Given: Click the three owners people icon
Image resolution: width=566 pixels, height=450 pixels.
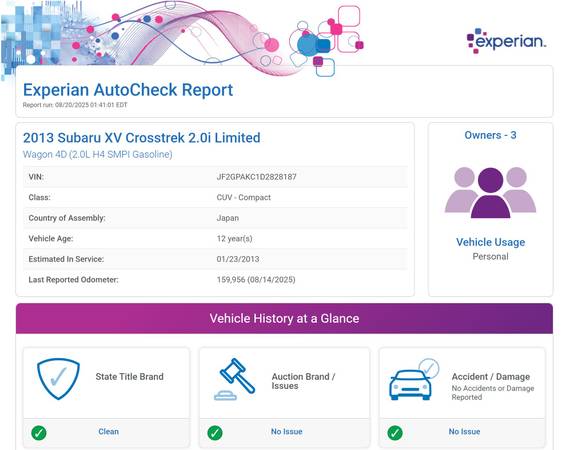Looking at the screenshot, I should (490, 192).
